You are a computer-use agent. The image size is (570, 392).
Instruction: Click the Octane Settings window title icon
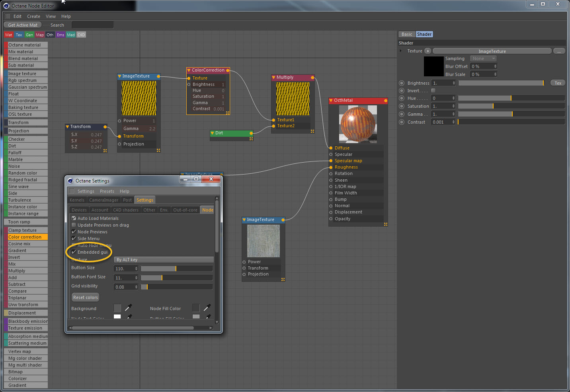pyautogui.click(x=70, y=181)
